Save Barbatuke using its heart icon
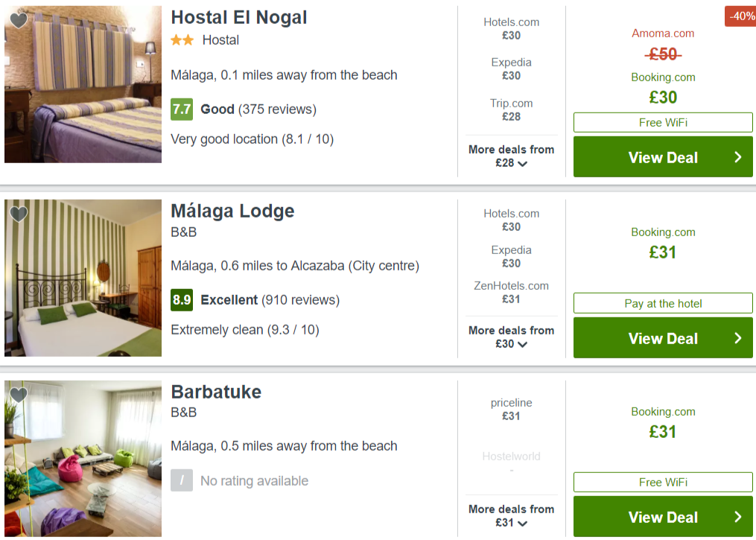This screenshot has width=756, height=540. click(19, 395)
